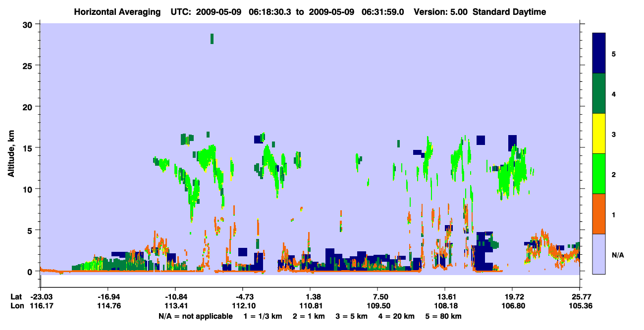
Task: Click the start time '06:18:30.3' in title
Action: click(x=271, y=12)
